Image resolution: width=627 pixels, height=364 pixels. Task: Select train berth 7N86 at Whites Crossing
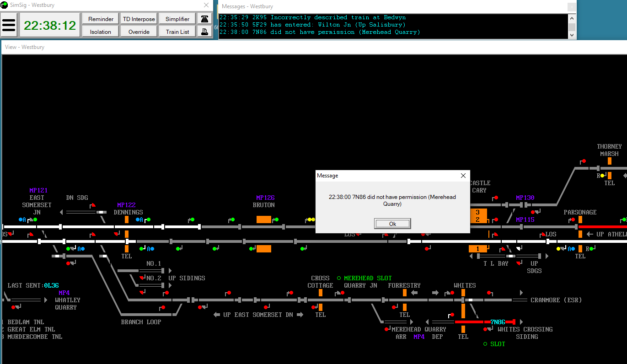tap(498, 322)
